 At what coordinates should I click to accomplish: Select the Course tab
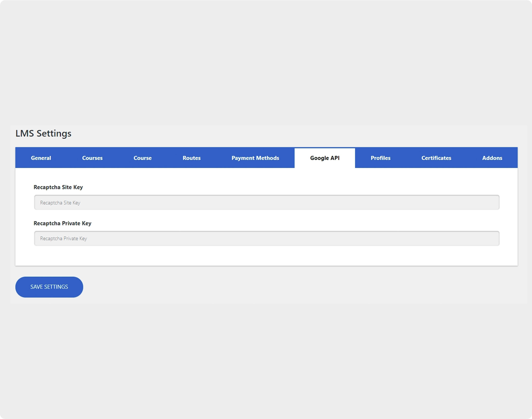[x=142, y=158]
